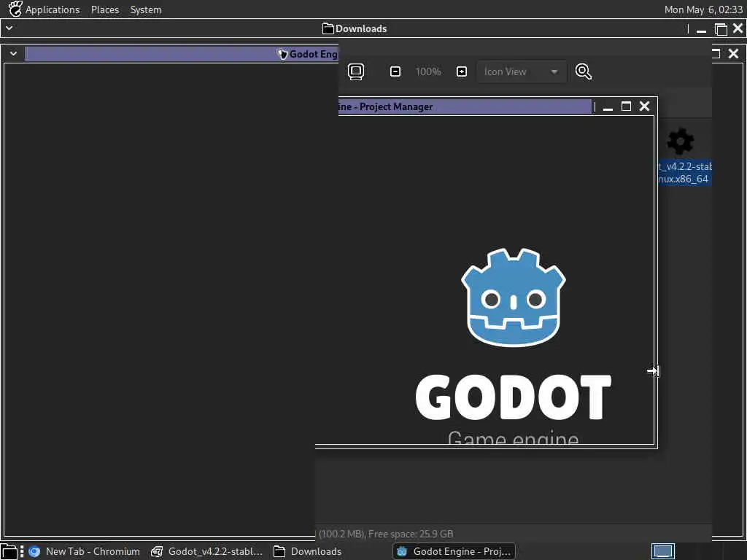Switch to Godot Engine - Proj taskbar item
Screen dimensions: 747x560
[454, 551]
